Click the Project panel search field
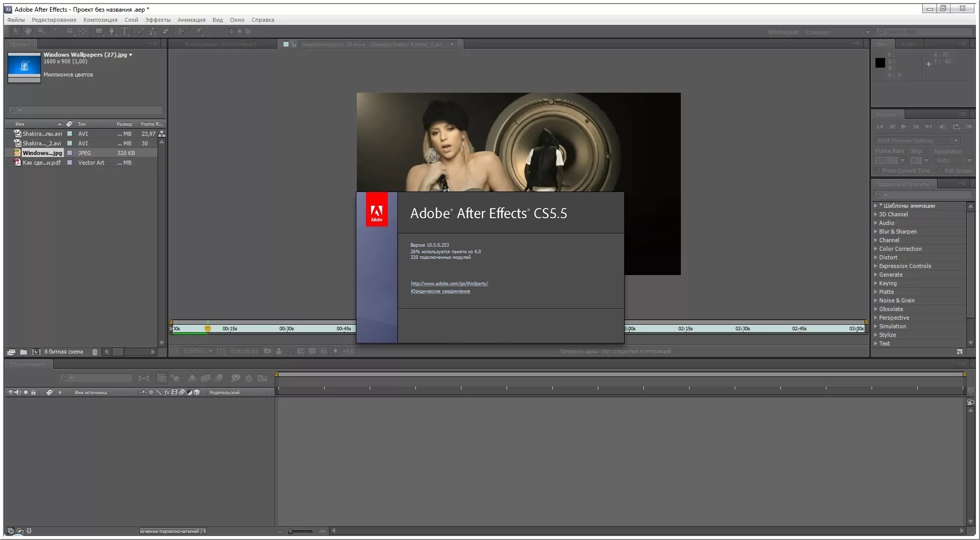The width and height of the screenshot is (980, 540). tap(86, 110)
